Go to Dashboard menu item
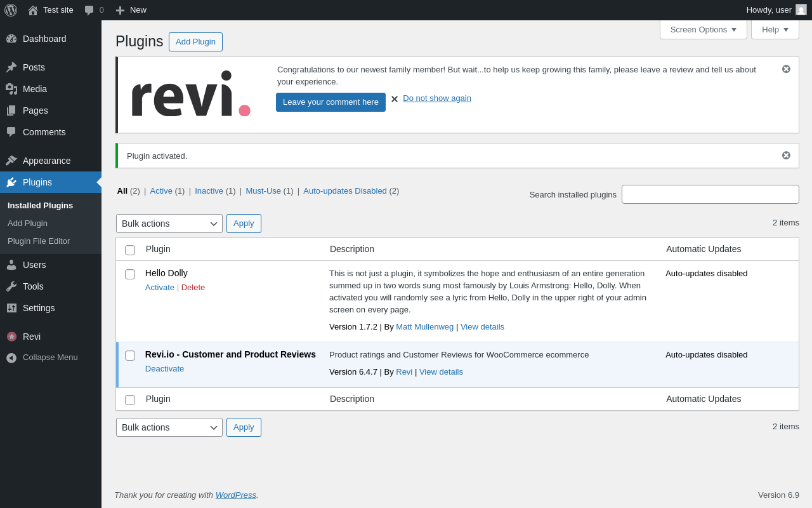 click(51, 39)
